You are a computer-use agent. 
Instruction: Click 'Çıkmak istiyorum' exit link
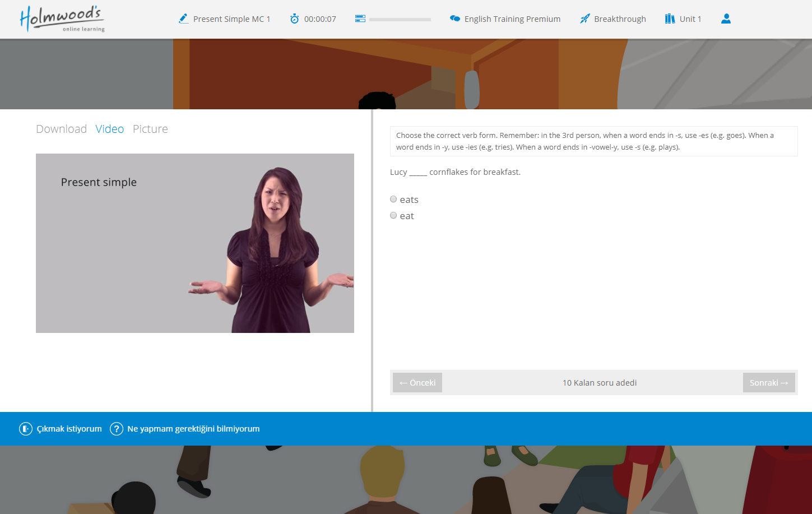tap(69, 429)
